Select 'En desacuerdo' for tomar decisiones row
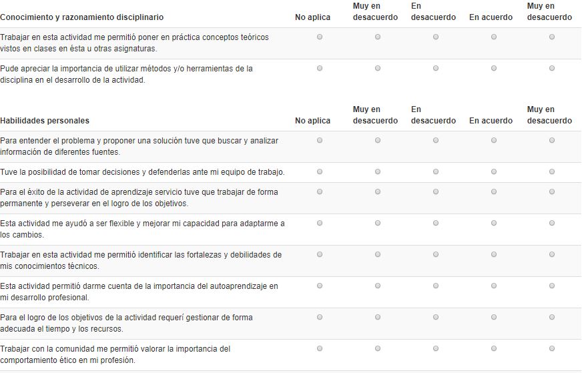Image resolution: width=588 pixels, height=373 pixels. click(x=436, y=171)
